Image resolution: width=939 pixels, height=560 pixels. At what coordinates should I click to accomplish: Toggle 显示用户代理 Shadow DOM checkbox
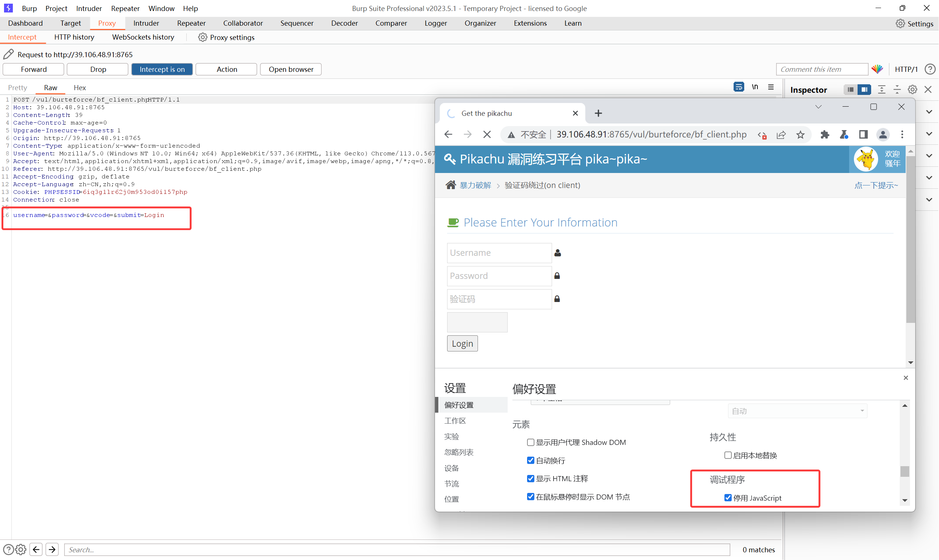click(530, 442)
